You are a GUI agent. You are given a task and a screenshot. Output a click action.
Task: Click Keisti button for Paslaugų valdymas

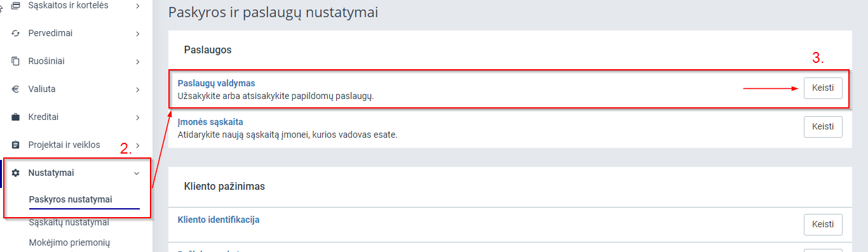tap(823, 88)
